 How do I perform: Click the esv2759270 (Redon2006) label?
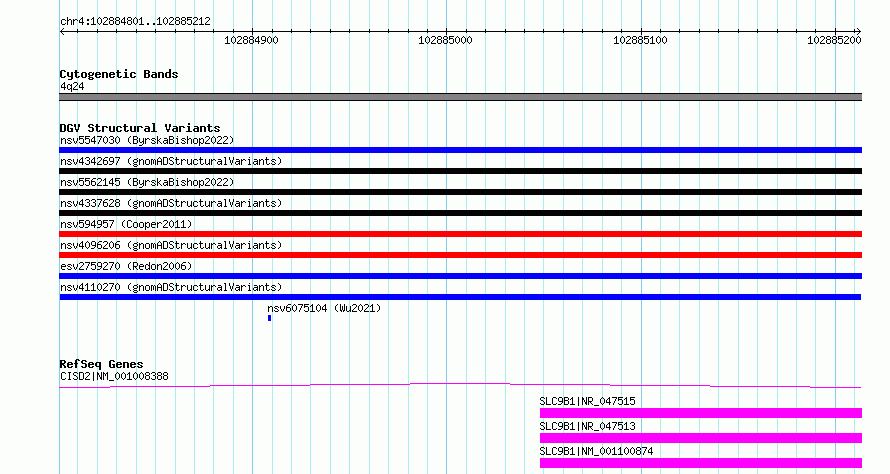pos(126,266)
